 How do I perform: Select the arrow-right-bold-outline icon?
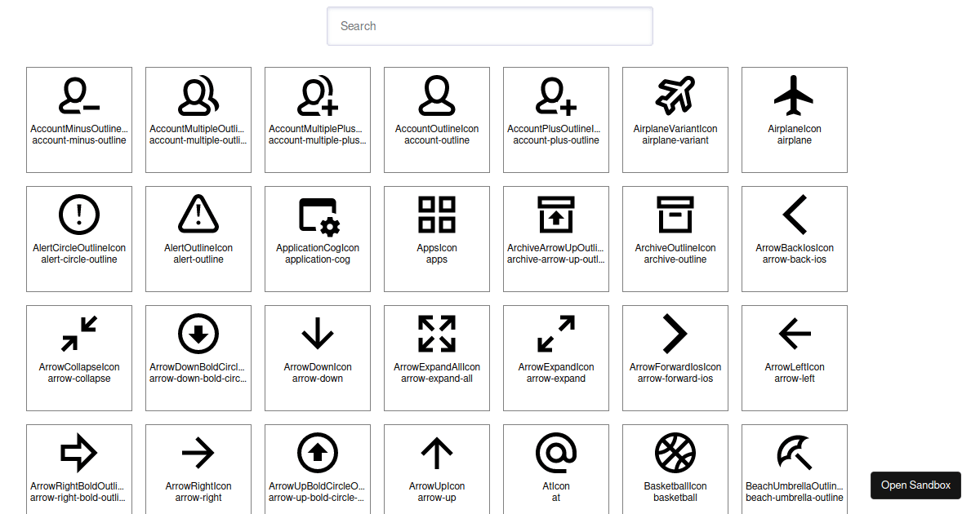(x=79, y=452)
